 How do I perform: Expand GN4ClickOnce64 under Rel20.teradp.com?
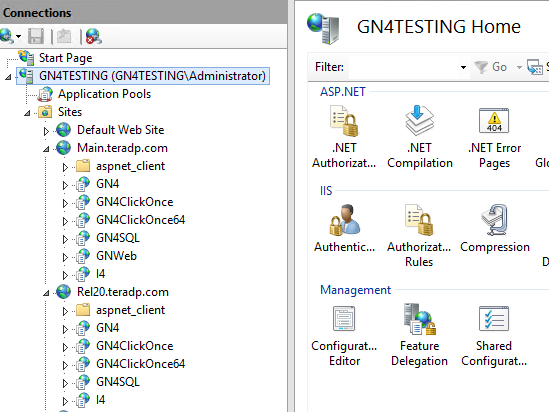pyautogui.click(x=65, y=365)
